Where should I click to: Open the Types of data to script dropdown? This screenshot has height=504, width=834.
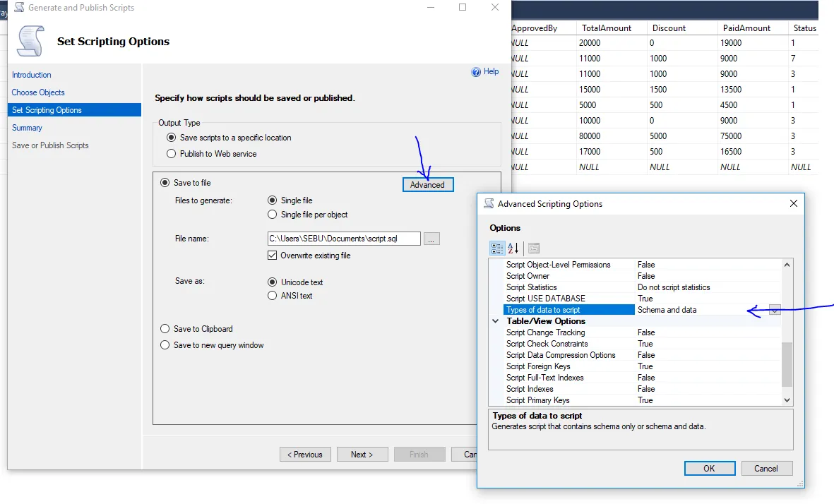coord(775,310)
